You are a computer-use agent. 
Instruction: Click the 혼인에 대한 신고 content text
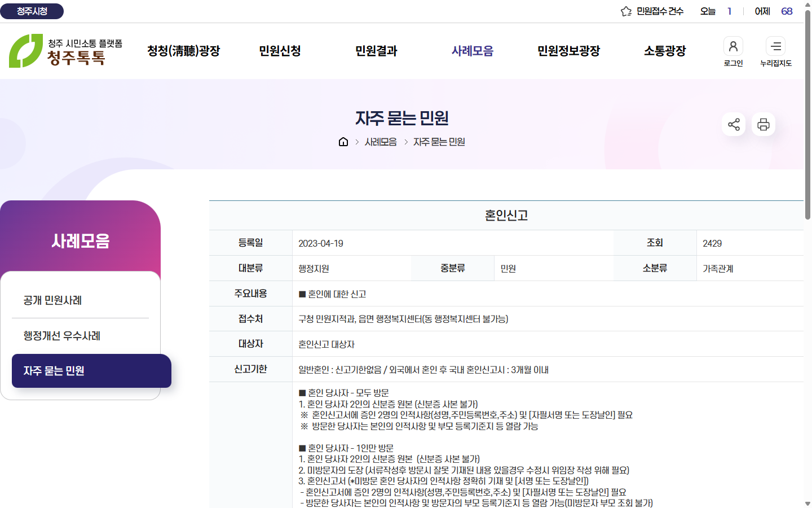(x=333, y=294)
